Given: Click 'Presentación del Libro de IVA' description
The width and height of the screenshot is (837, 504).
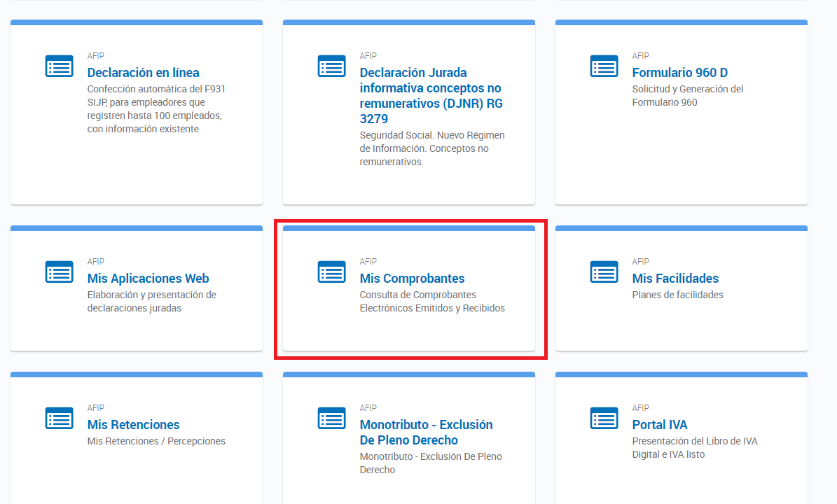Looking at the screenshot, I should coord(695,447).
